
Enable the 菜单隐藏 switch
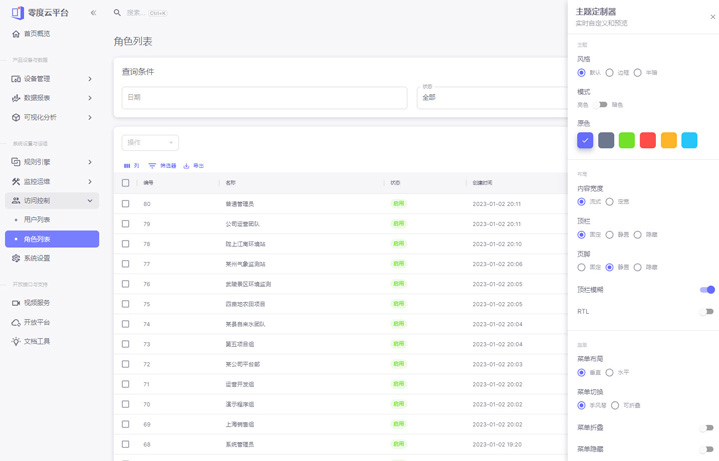708,450
